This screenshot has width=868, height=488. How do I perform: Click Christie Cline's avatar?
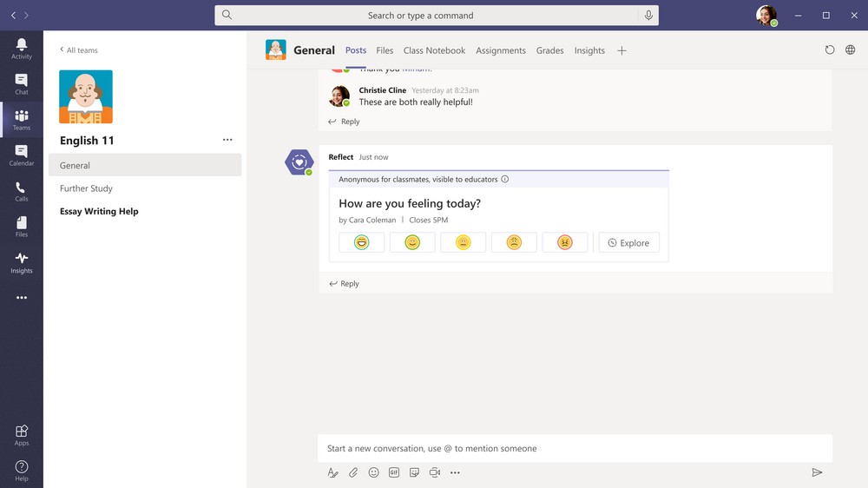(x=340, y=96)
